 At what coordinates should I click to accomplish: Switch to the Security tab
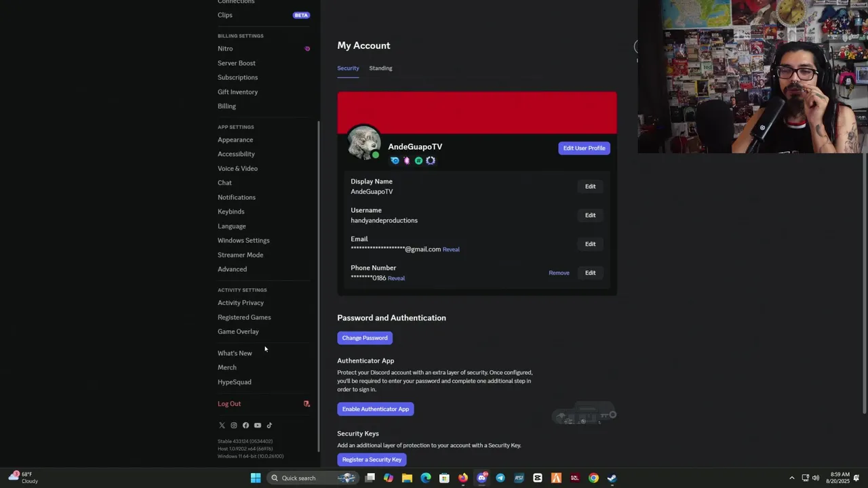tap(348, 68)
